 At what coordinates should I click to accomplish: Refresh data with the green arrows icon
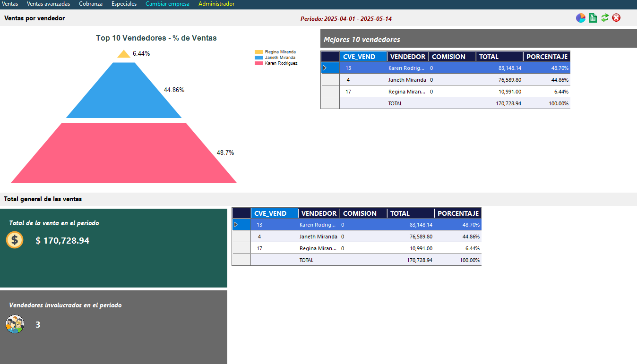pyautogui.click(x=604, y=18)
